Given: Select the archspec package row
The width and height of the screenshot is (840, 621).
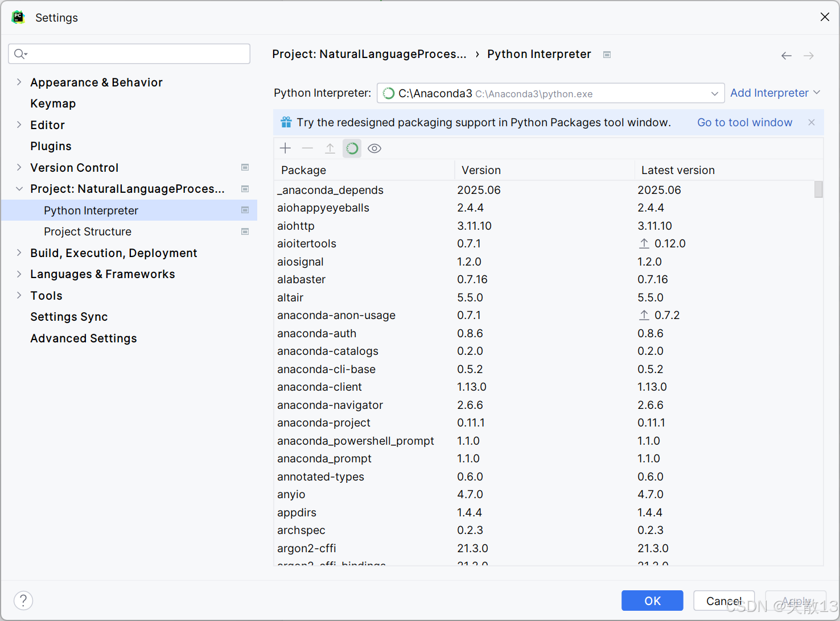Looking at the screenshot, I should click(544, 530).
